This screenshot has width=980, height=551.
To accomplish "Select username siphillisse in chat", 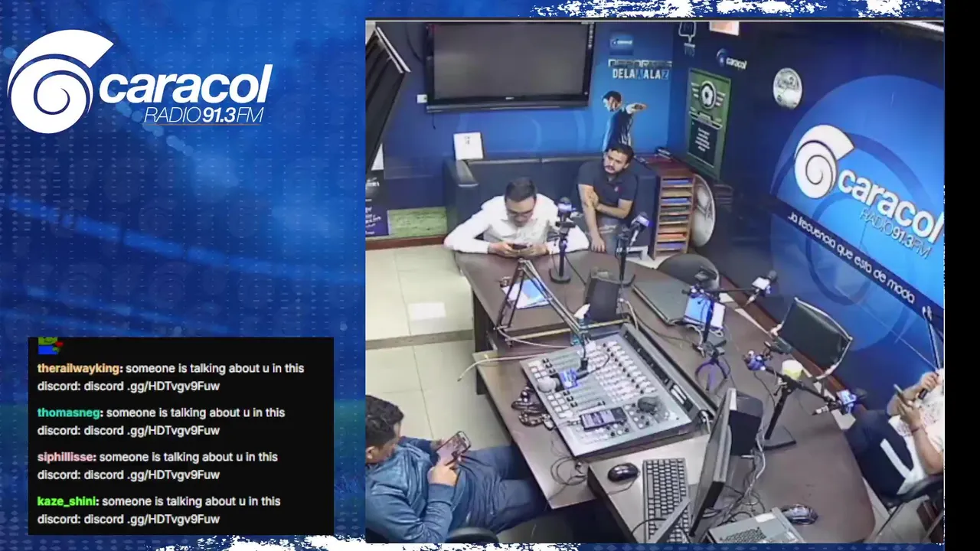I will click(67, 457).
